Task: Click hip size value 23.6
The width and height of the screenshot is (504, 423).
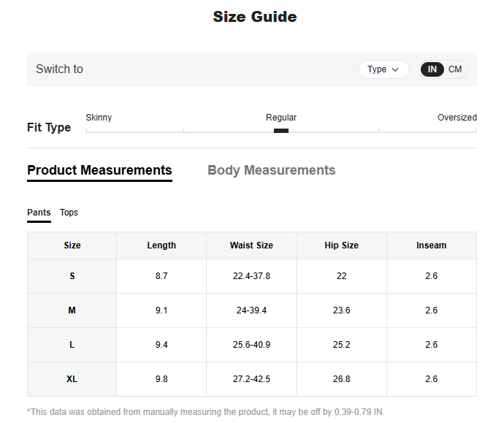Action: (x=341, y=310)
